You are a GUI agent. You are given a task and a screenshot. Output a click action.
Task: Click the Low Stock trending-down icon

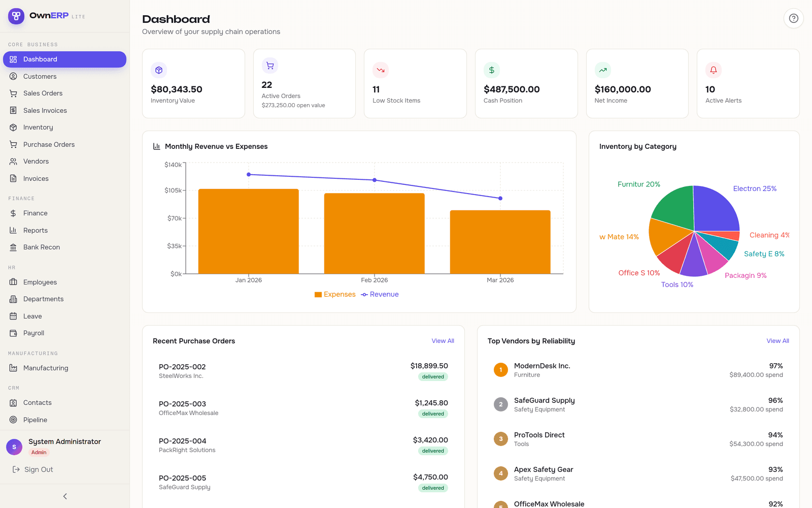[381, 70]
